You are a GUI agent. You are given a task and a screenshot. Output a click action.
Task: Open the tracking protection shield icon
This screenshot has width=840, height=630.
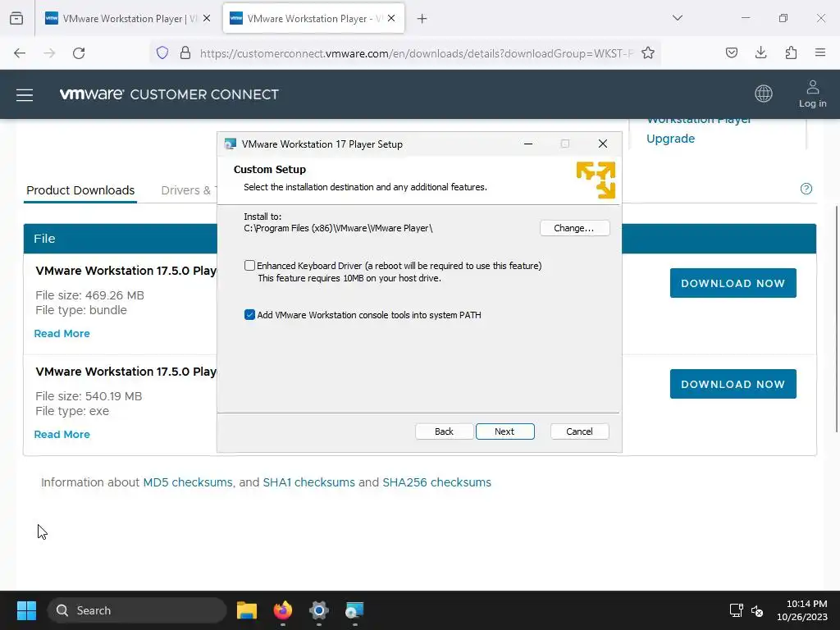pos(162,52)
